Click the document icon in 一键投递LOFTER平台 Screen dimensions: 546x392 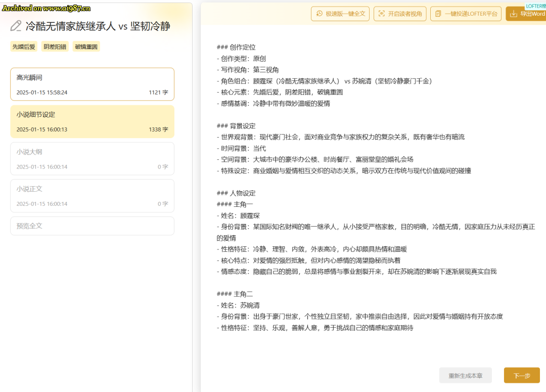[x=438, y=14]
